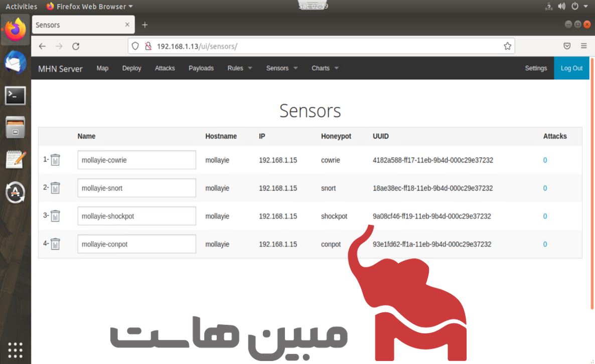The width and height of the screenshot is (595, 364).
Task: Expand the Charts dropdown menu
Action: click(325, 68)
